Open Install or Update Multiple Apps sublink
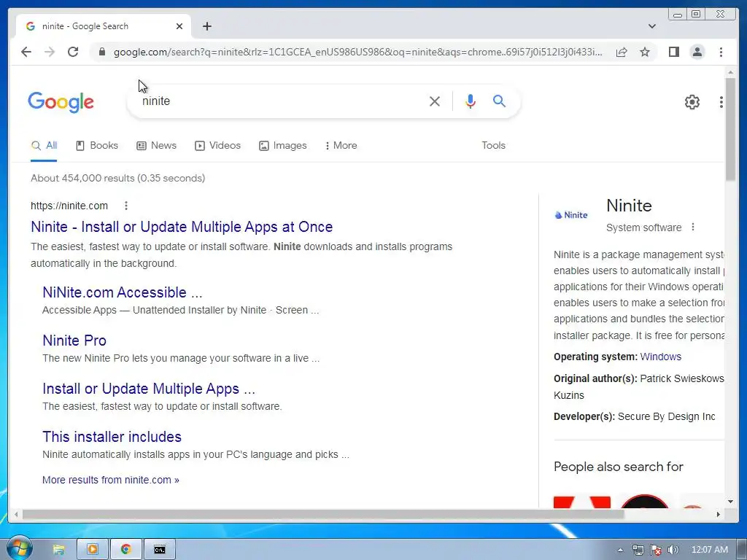The image size is (747, 560). pyautogui.click(x=149, y=389)
